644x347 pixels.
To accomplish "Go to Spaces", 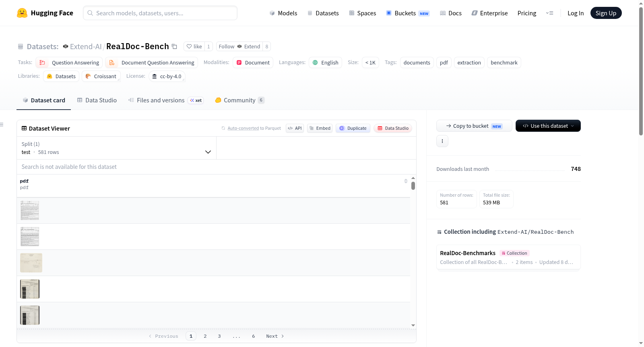I will (x=363, y=13).
